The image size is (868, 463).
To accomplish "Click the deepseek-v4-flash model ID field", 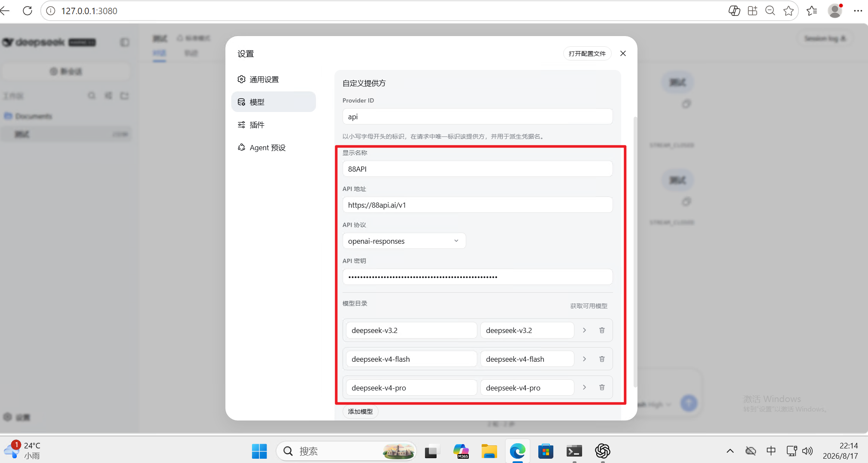I will (411, 359).
